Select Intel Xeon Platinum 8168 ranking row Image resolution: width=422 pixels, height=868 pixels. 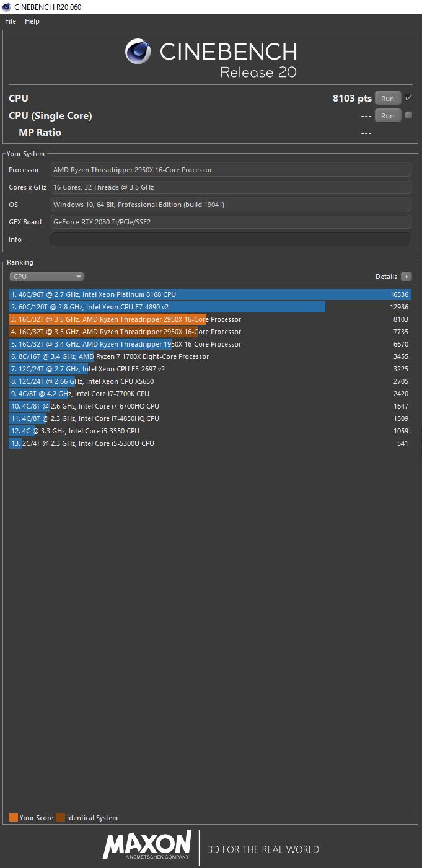click(210, 294)
